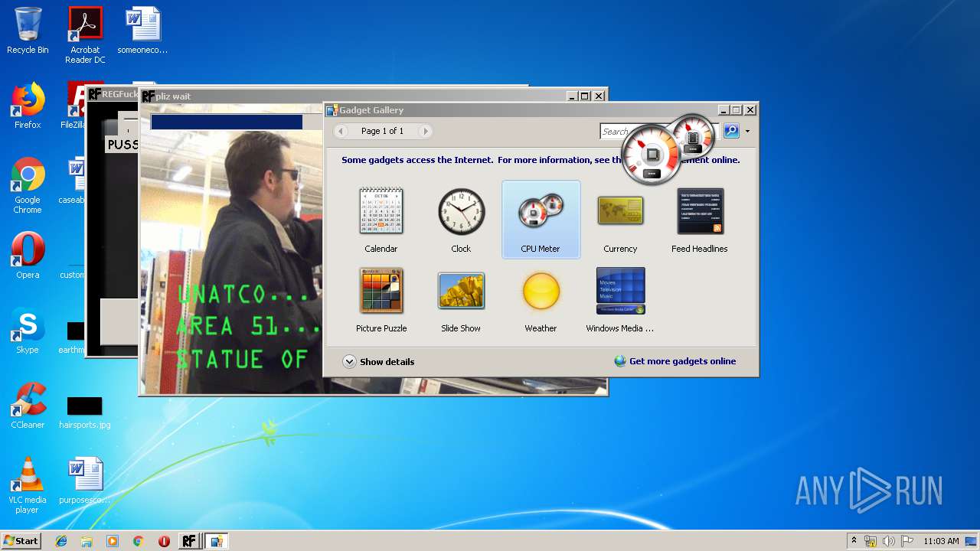Click Action Center flag tray icon
This screenshot has width=980, height=551.
(x=906, y=541)
